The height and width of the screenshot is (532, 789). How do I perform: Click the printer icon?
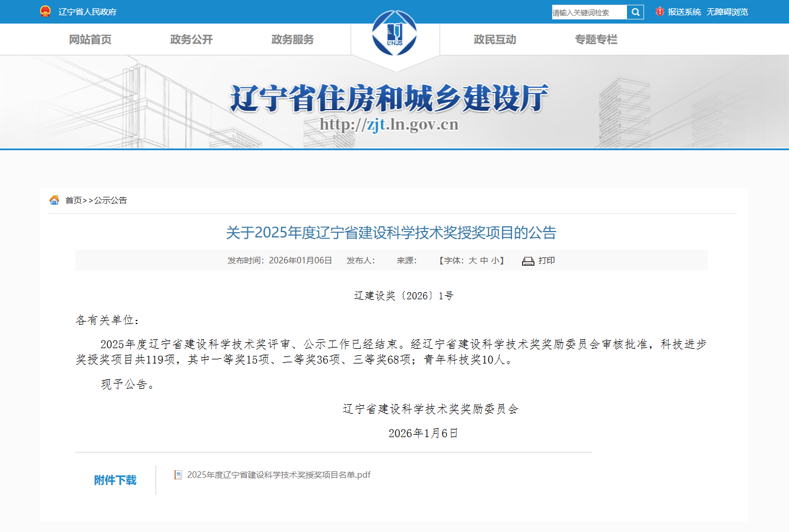(x=528, y=261)
